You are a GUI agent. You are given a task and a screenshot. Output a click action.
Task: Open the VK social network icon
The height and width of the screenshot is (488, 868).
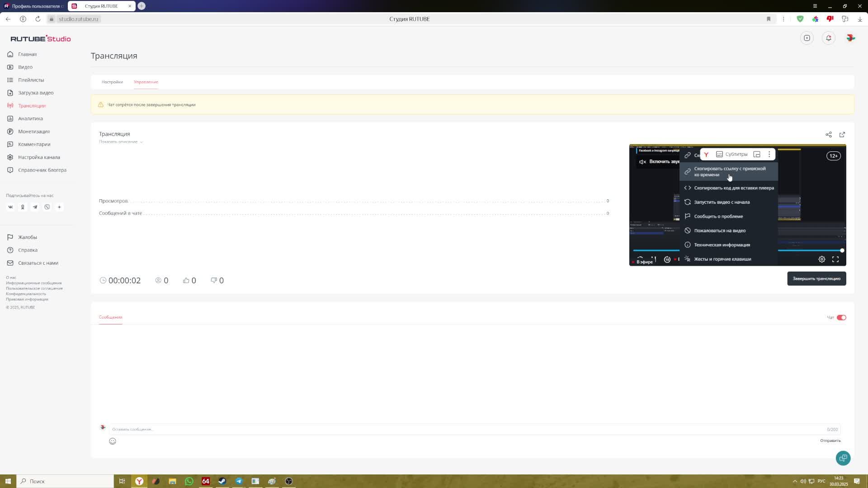[10, 207]
